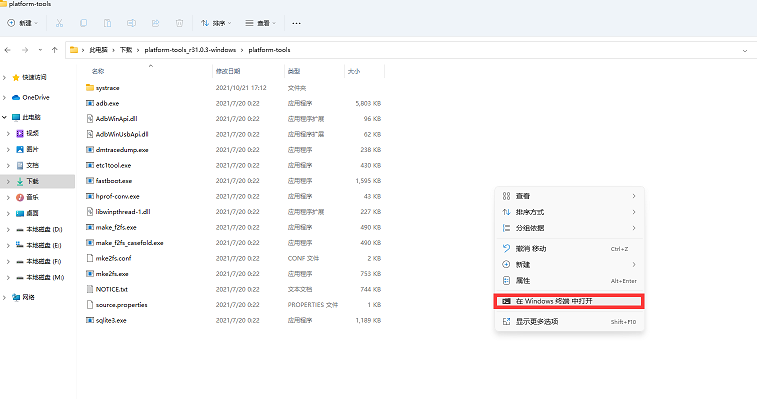Open the address bar history dropdown
This screenshot has height=399, width=757.
coord(745,50)
